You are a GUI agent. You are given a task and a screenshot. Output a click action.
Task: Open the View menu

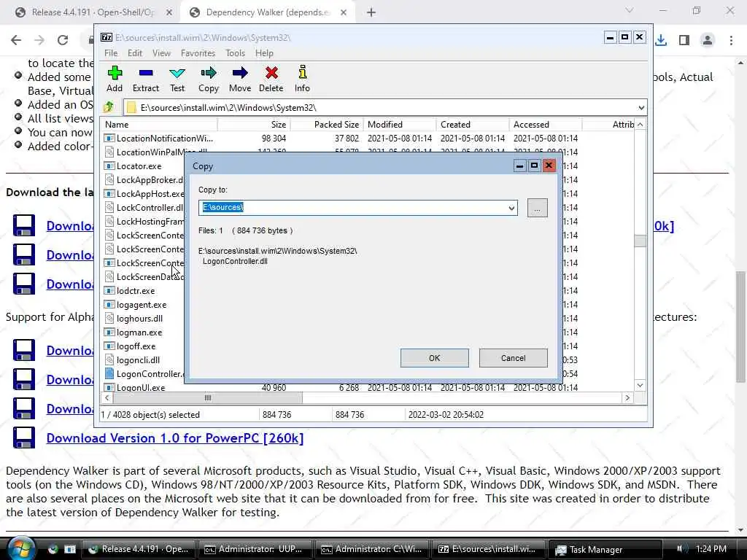(161, 52)
